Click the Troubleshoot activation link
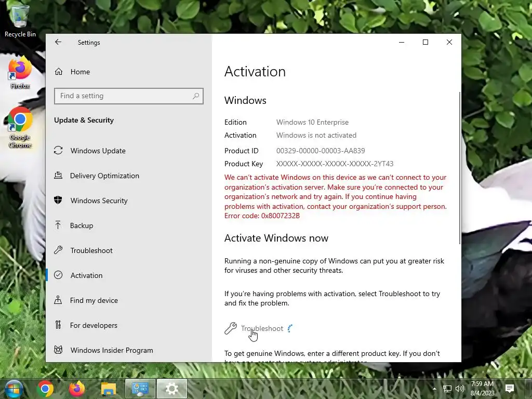This screenshot has width=532, height=399. [x=262, y=328]
